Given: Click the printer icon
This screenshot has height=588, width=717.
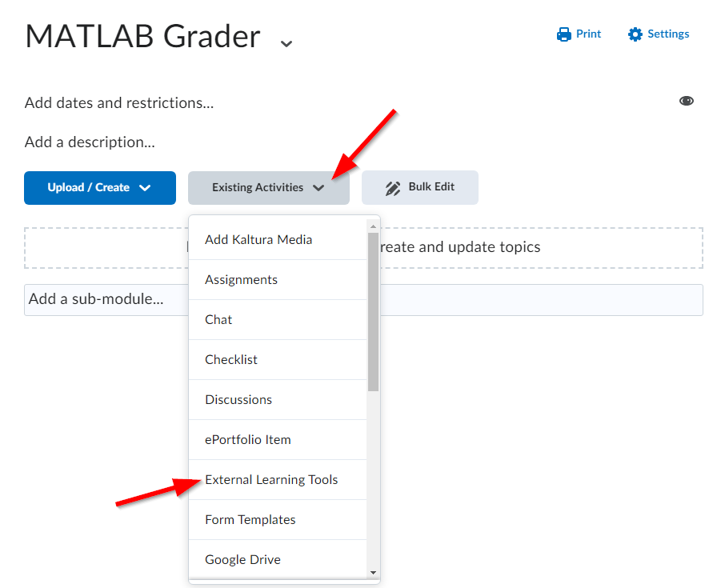Looking at the screenshot, I should point(564,34).
